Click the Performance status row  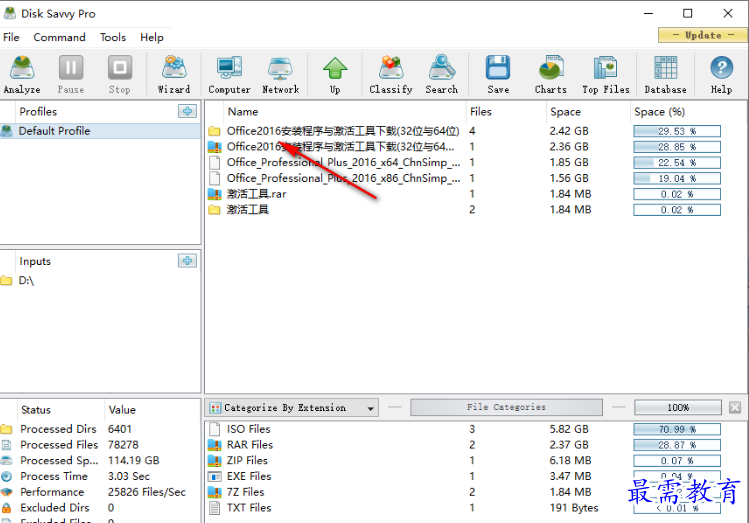pyautogui.click(x=100, y=492)
